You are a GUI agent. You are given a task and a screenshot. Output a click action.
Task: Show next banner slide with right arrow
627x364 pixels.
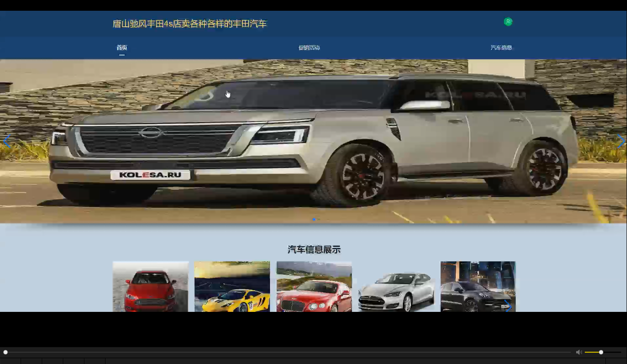tap(620, 141)
